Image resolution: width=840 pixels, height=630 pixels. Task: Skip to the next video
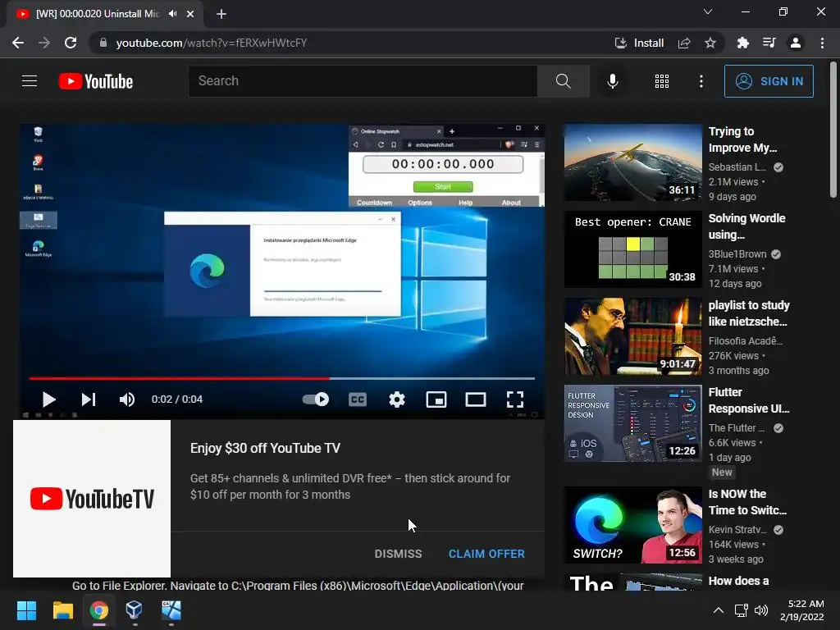89,399
